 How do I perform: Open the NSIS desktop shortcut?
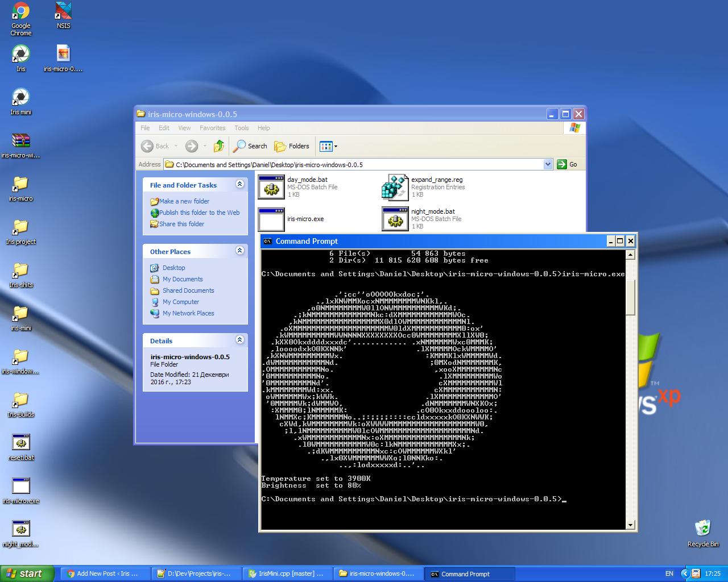point(63,15)
